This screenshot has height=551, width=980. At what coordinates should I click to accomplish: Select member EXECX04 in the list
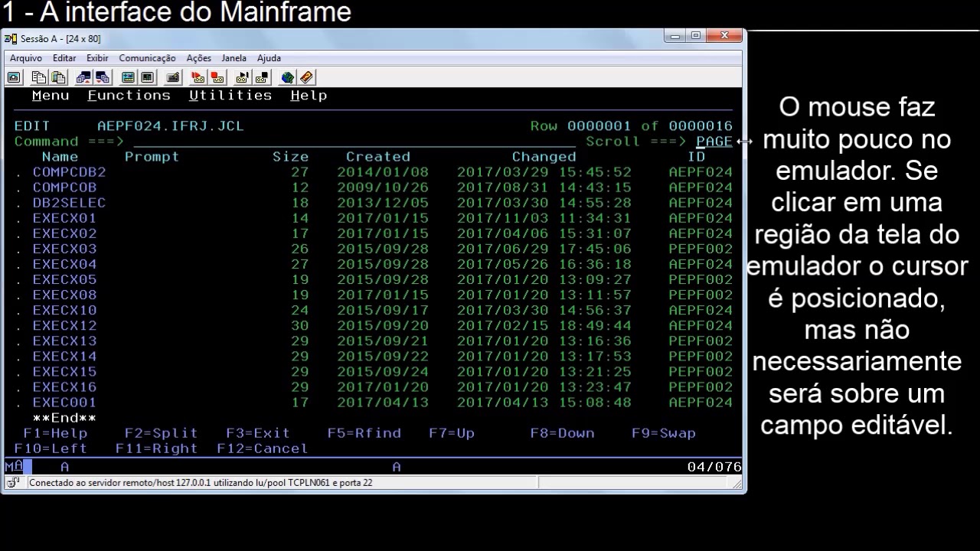click(x=64, y=264)
